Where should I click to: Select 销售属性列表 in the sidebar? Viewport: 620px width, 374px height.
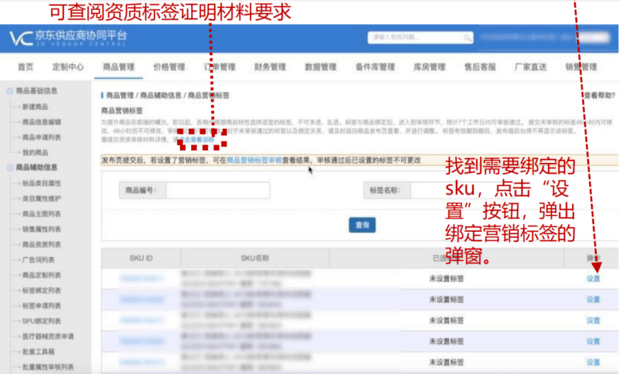(x=42, y=229)
